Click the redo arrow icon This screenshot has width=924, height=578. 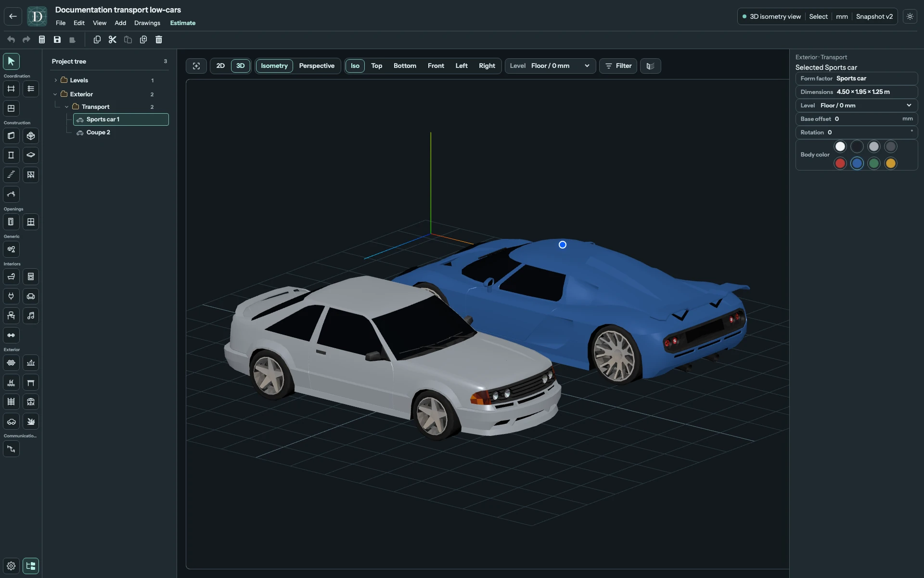(x=26, y=39)
